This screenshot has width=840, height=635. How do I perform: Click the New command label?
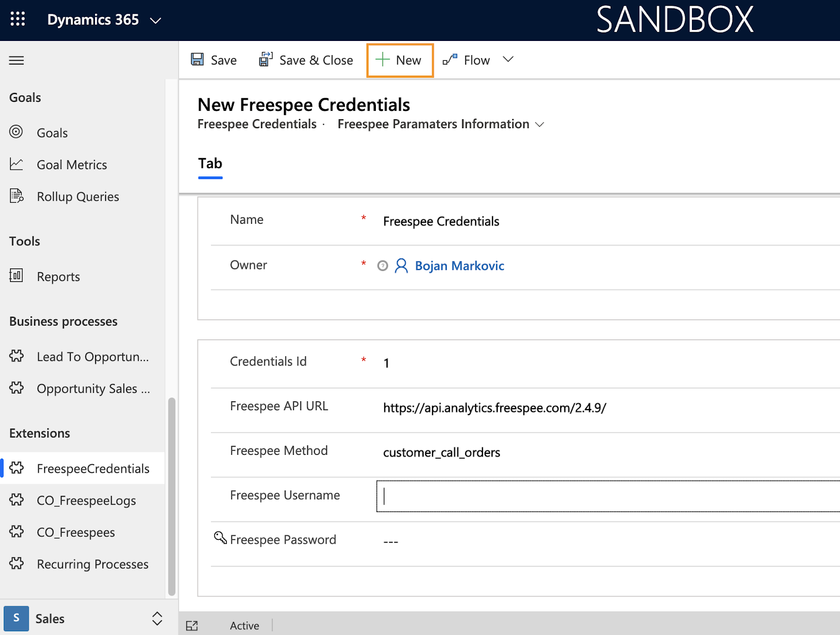pyautogui.click(x=408, y=60)
